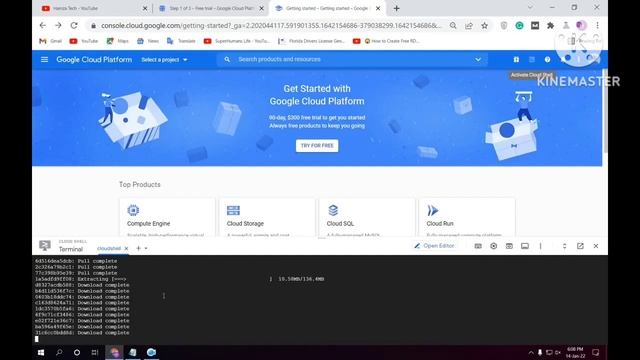Open Cloud Shell more options vertical dots
This screenshot has height=360, width=640.
pos(540,246)
